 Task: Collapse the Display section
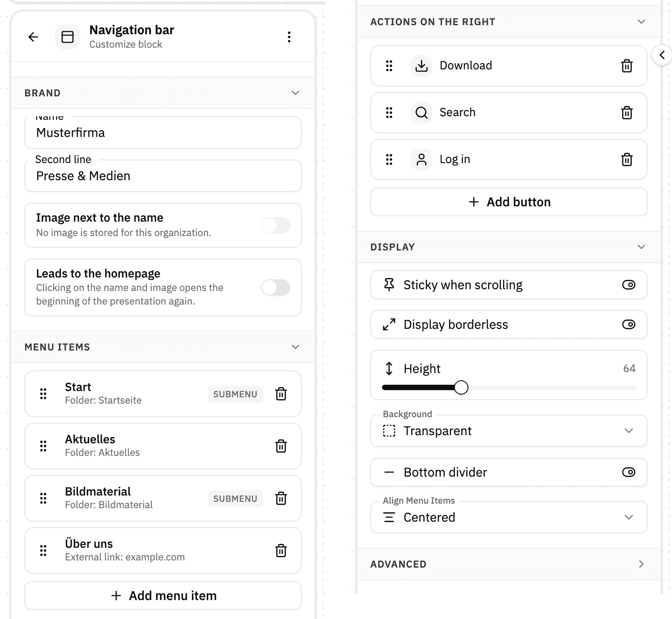click(641, 247)
